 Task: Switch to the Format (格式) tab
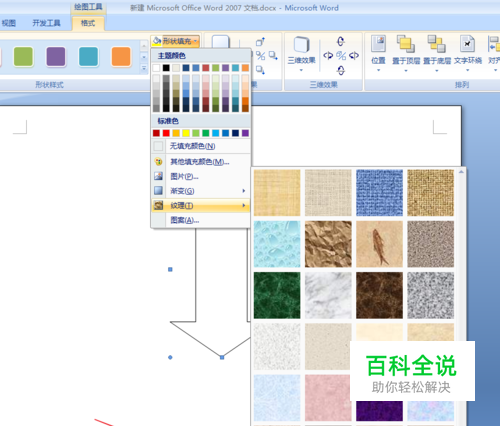click(88, 23)
